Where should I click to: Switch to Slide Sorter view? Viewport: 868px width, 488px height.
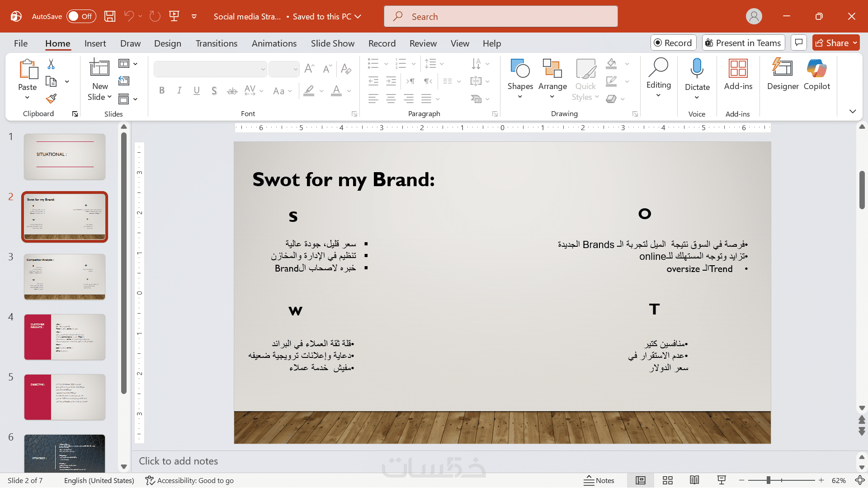pos(667,480)
